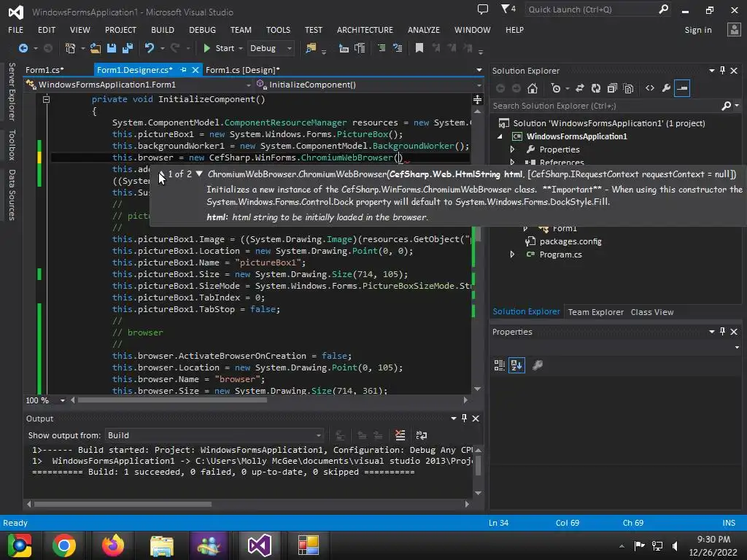
Task: Start debugging with the green play button
Action: click(x=220, y=48)
